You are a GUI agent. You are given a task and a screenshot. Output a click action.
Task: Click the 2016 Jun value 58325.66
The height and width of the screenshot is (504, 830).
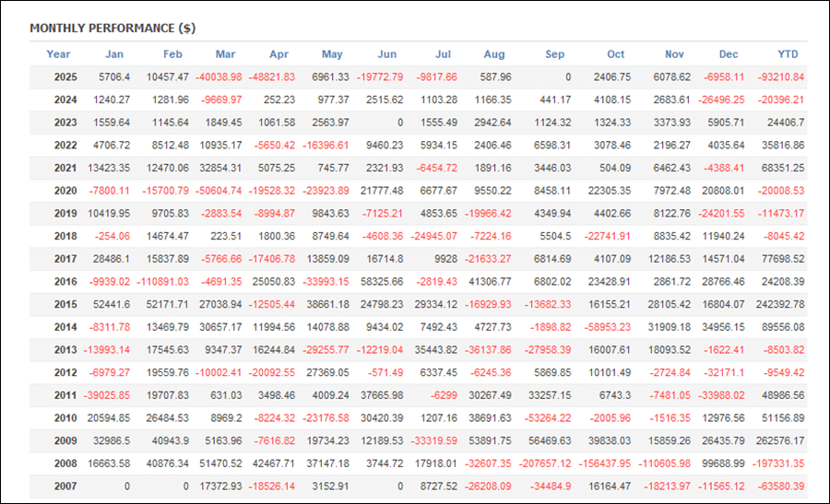(379, 281)
